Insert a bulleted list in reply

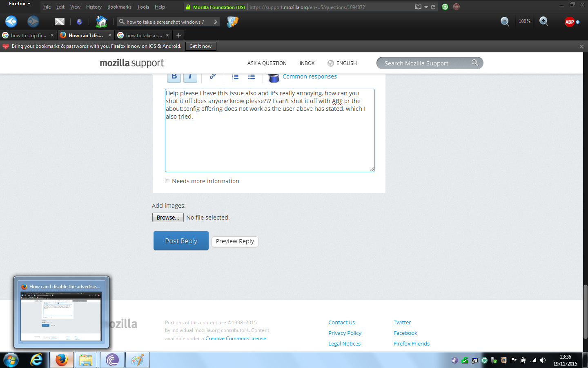tap(252, 76)
